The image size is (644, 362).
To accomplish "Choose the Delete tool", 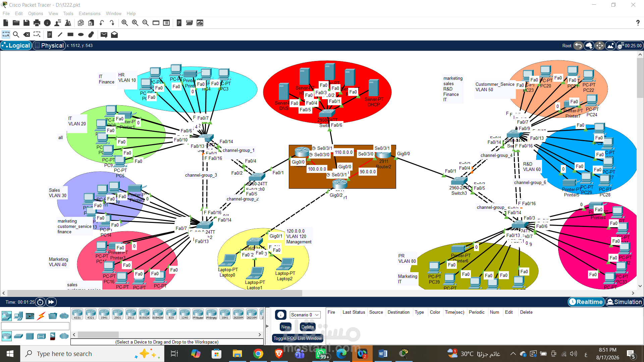I will (26, 35).
